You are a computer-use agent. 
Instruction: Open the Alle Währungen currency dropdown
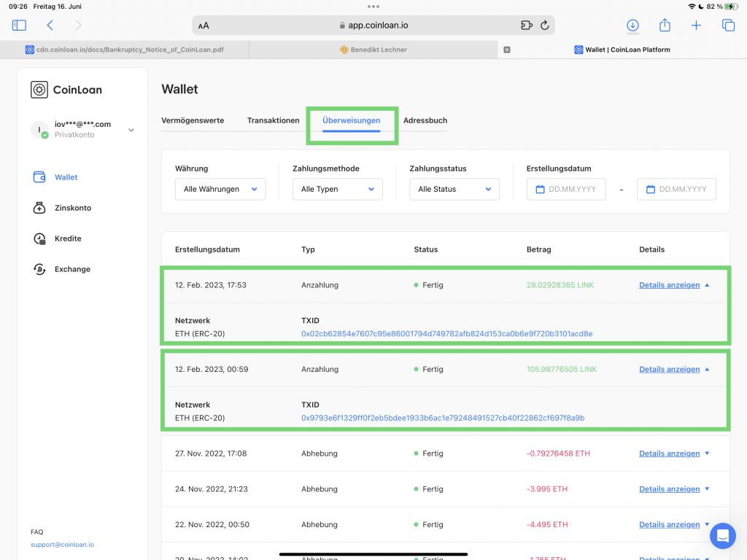220,189
